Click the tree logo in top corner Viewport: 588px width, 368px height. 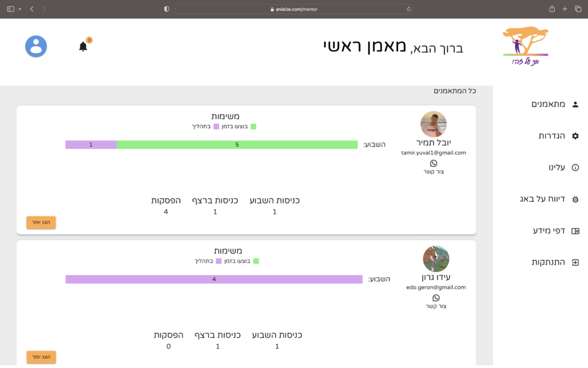point(525,45)
